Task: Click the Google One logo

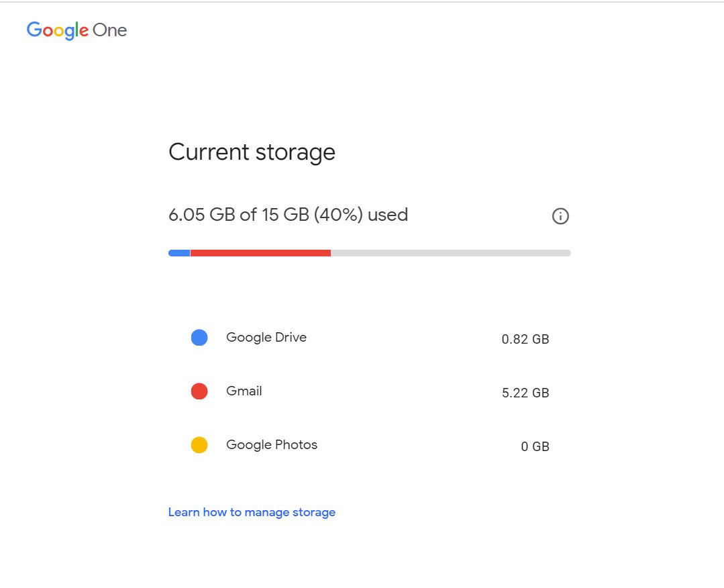Action: point(76,30)
